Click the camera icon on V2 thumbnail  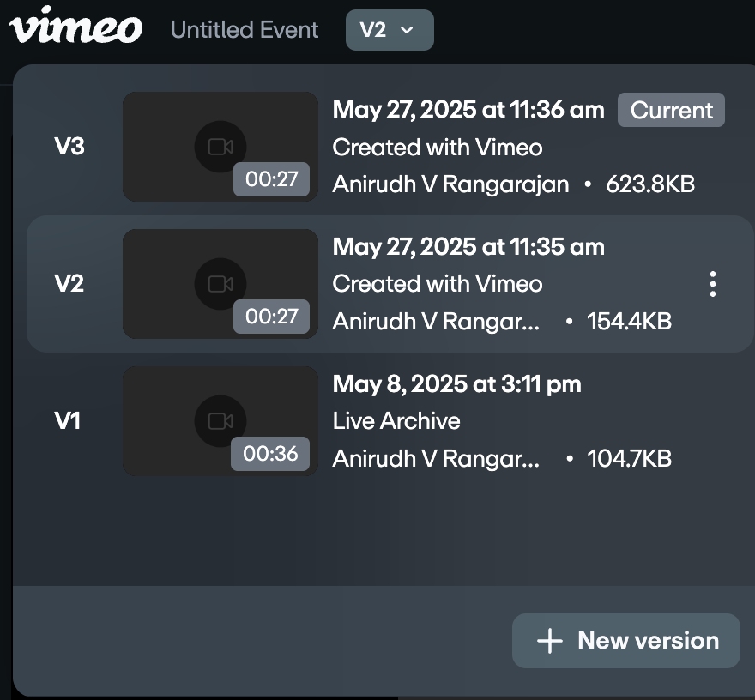click(220, 284)
